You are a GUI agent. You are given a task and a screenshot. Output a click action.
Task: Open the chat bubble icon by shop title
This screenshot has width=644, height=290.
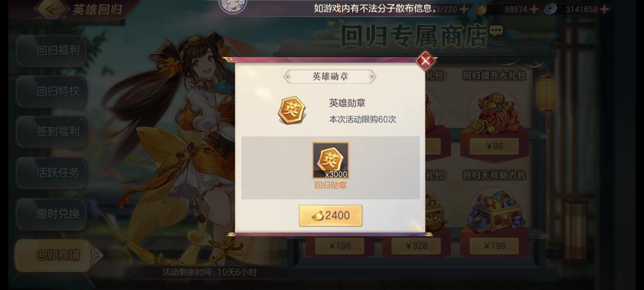click(x=496, y=31)
